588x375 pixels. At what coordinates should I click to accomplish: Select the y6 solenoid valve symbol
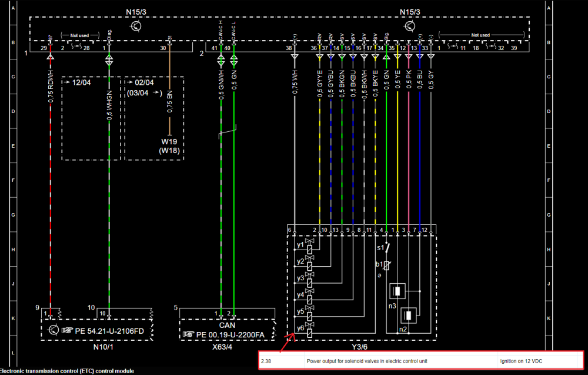pyautogui.click(x=309, y=329)
